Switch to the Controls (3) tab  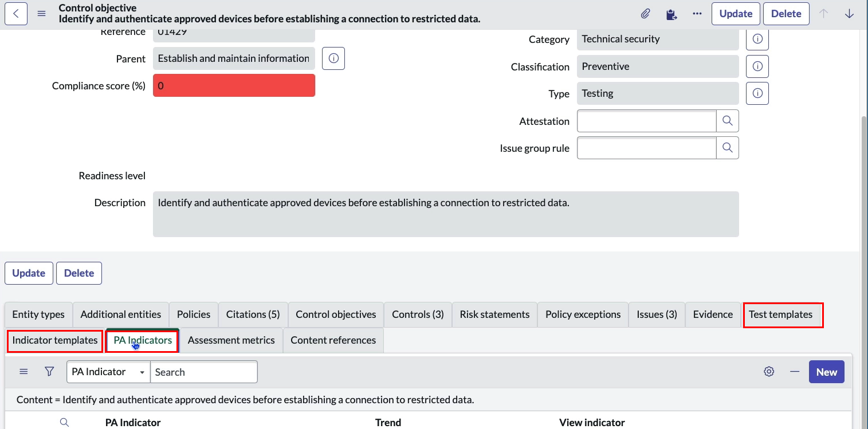tap(418, 314)
